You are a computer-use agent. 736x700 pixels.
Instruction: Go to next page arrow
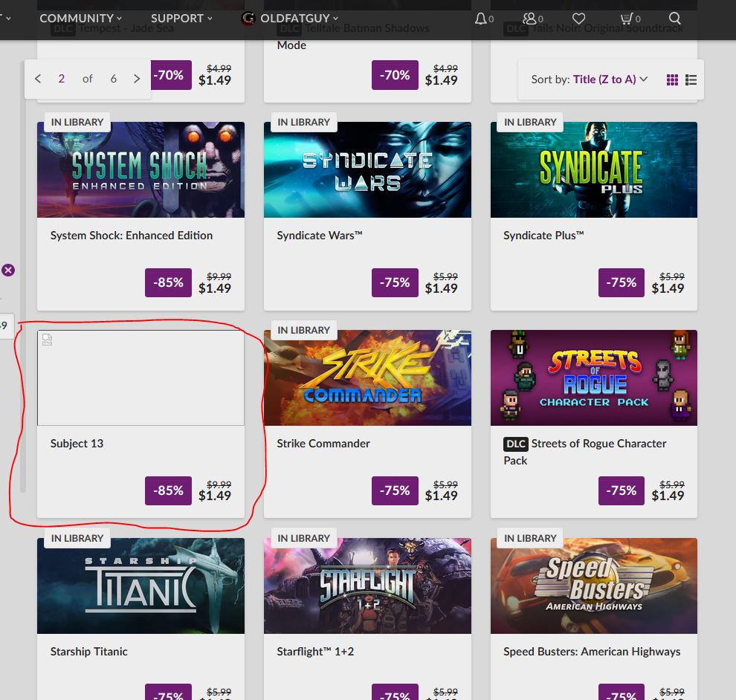[x=137, y=79]
